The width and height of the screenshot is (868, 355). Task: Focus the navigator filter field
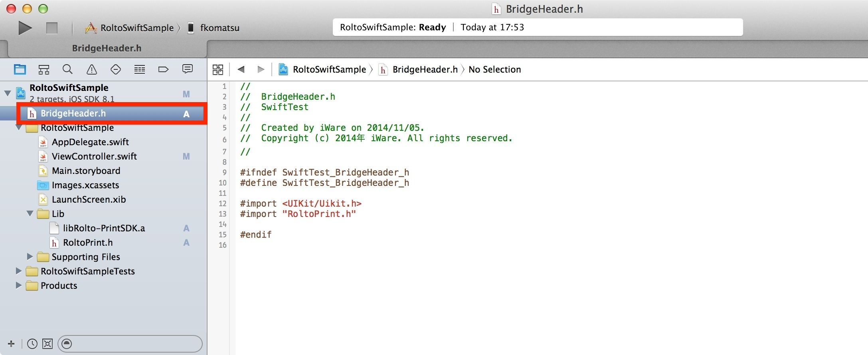[x=130, y=343]
